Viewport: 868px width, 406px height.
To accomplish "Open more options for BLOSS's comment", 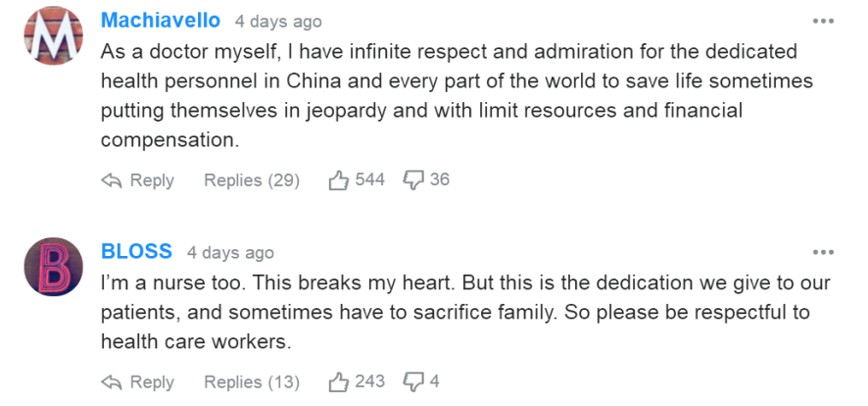I will coord(823,252).
